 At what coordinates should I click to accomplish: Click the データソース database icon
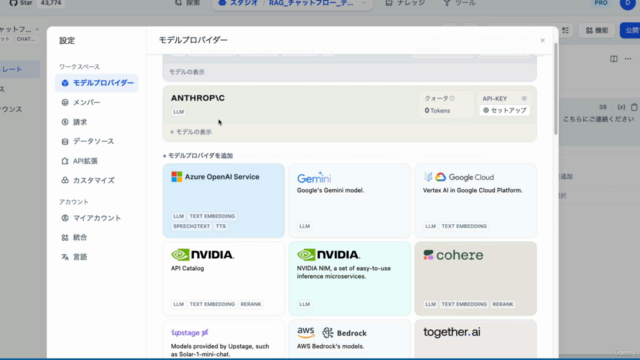(x=65, y=141)
